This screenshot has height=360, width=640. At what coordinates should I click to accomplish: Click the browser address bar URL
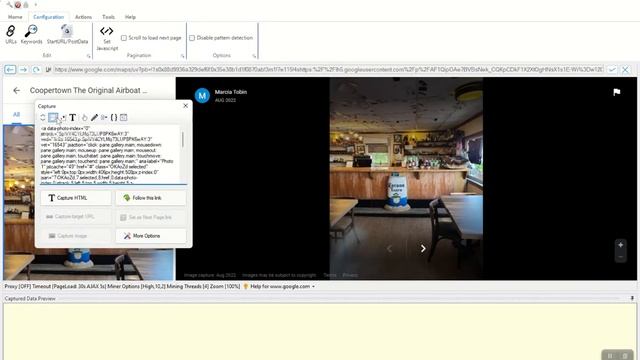[x=329, y=70]
